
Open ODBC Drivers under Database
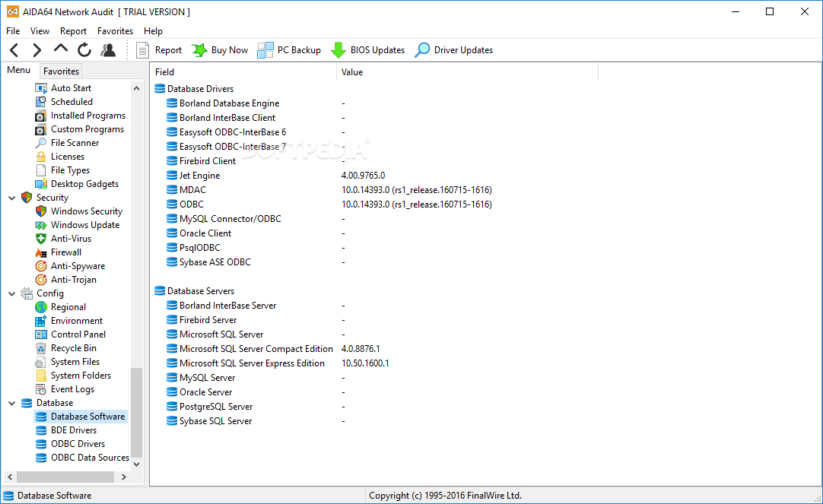pos(78,444)
